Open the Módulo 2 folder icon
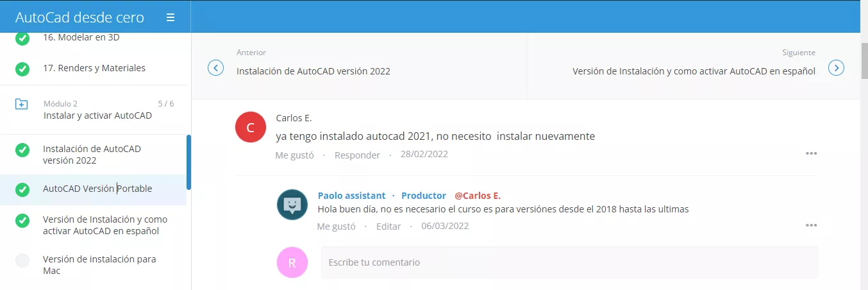This screenshot has height=290, width=868. (x=22, y=103)
